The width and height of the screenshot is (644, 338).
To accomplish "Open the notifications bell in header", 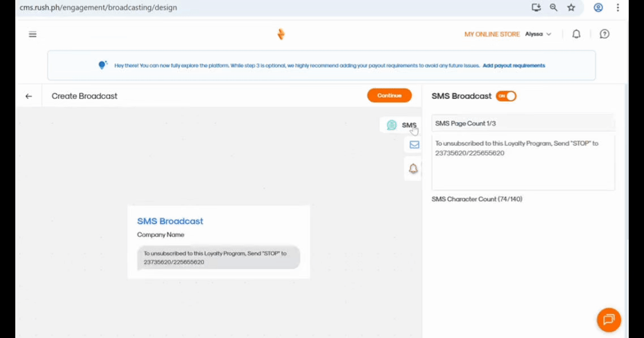I will [x=576, y=34].
